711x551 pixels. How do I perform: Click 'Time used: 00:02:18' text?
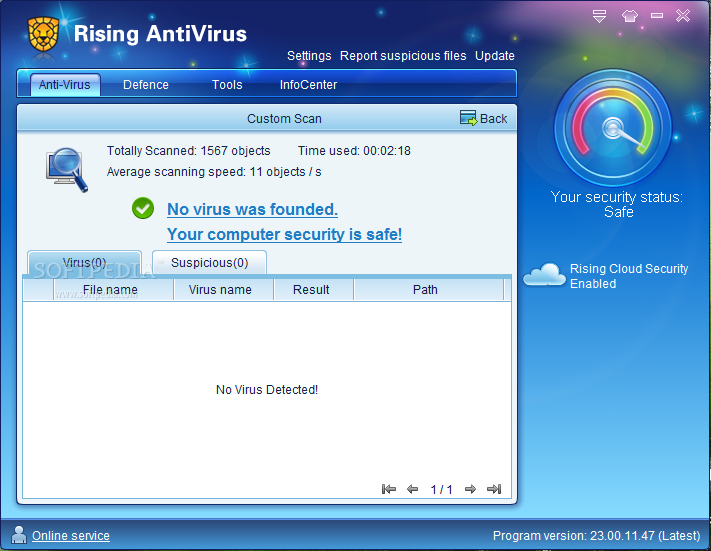(354, 151)
